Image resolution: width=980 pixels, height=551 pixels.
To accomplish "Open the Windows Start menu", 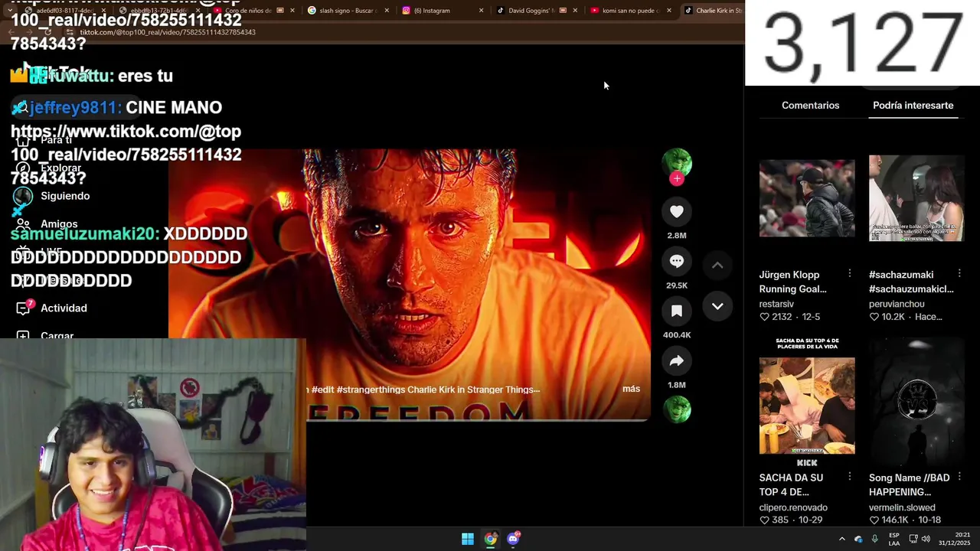I will coord(468,539).
